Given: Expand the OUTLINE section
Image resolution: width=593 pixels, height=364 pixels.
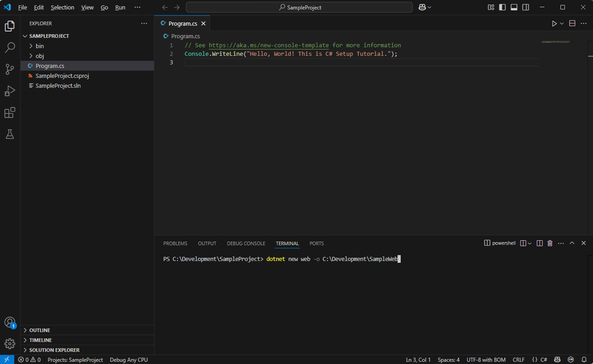Looking at the screenshot, I should 40,330.
